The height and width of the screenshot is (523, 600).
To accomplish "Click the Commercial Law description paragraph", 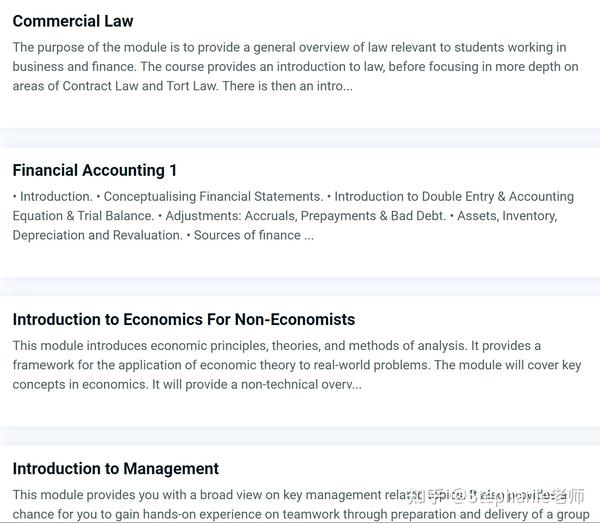I will (295, 67).
